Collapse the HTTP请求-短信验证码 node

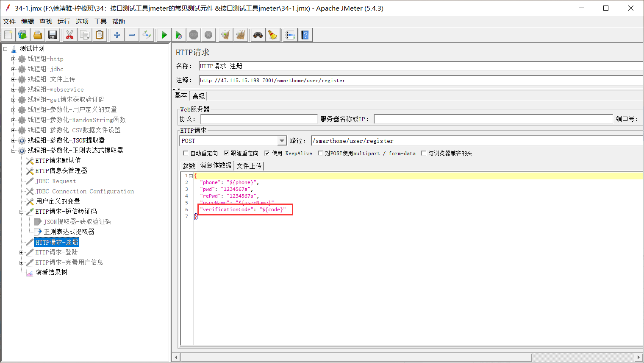(x=21, y=212)
